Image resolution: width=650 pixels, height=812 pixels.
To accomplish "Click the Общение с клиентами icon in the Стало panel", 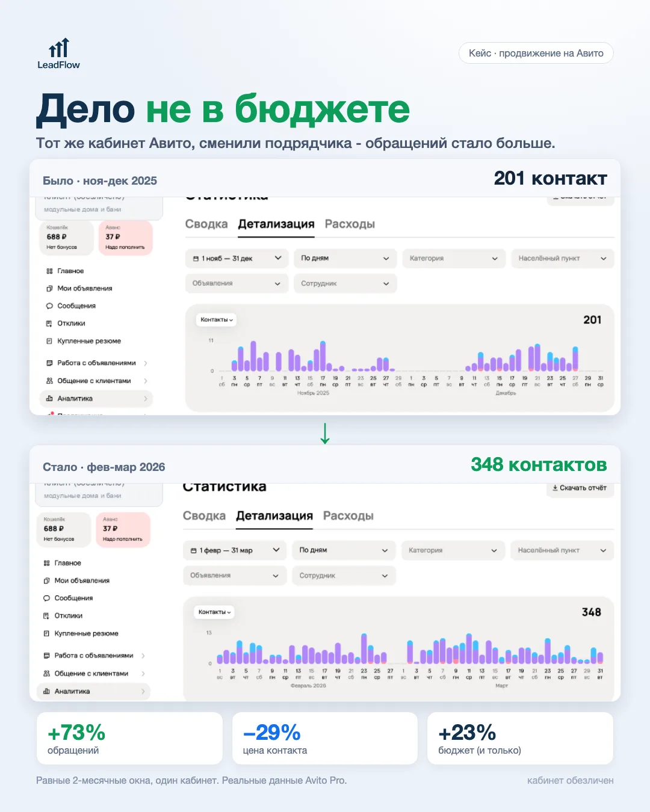I will (46, 674).
